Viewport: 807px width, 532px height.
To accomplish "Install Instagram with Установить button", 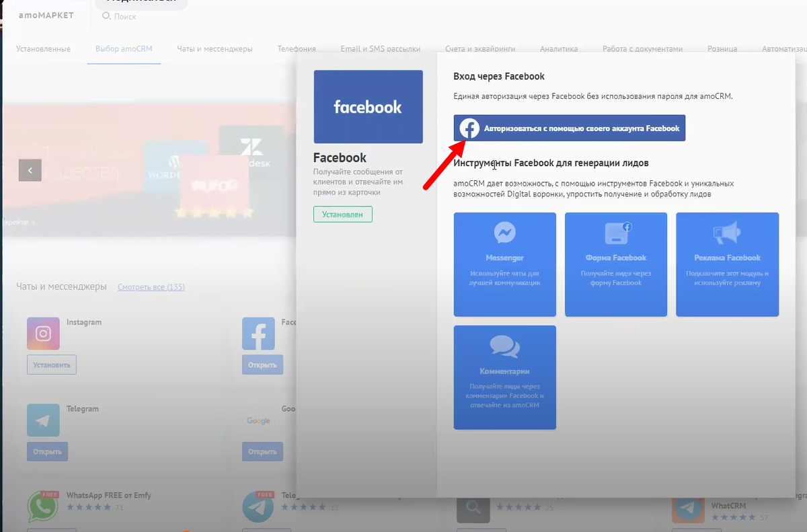I will (52, 365).
